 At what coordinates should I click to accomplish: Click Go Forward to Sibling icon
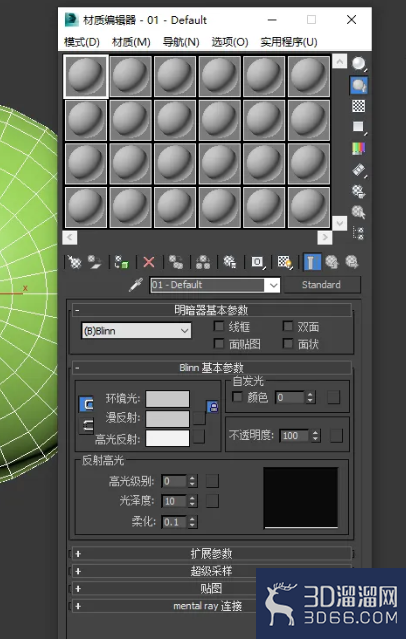coord(352,262)
